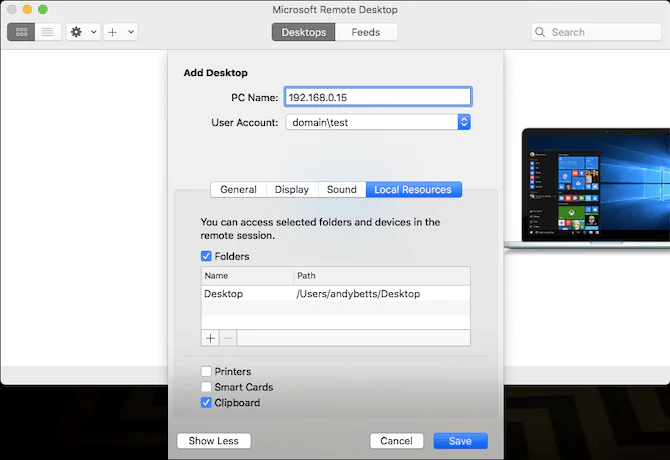Open the Display tab
670x460 pixels.
[x=291, y=189]
